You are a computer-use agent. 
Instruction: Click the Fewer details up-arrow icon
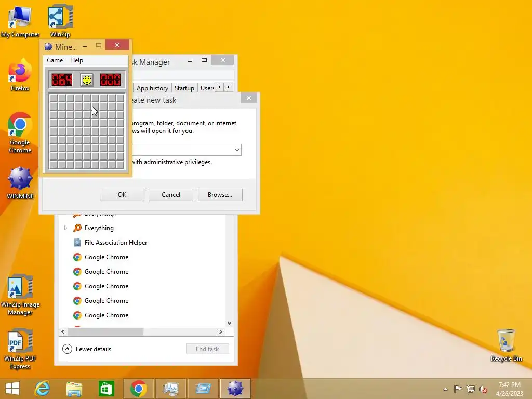(x=67, y=349)
